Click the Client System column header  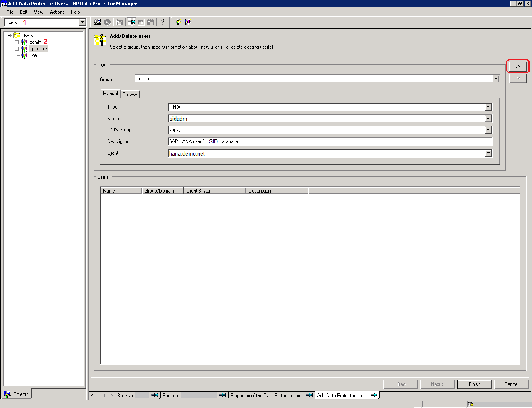pos(214,190)
